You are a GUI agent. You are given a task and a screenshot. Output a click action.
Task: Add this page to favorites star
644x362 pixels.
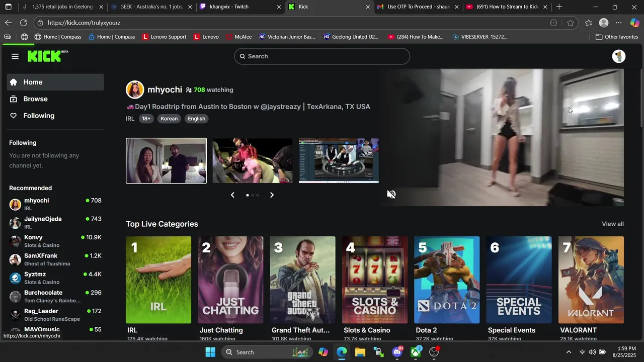(x=570, y=23)
